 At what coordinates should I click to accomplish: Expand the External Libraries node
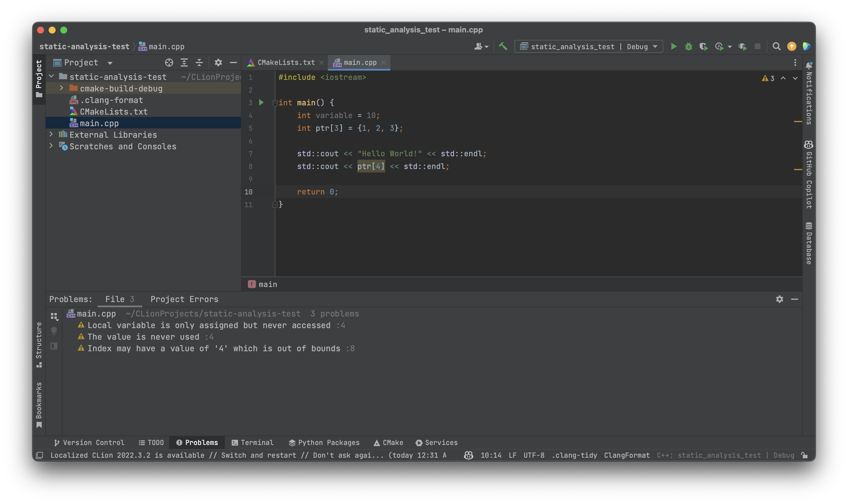point(51,135)
